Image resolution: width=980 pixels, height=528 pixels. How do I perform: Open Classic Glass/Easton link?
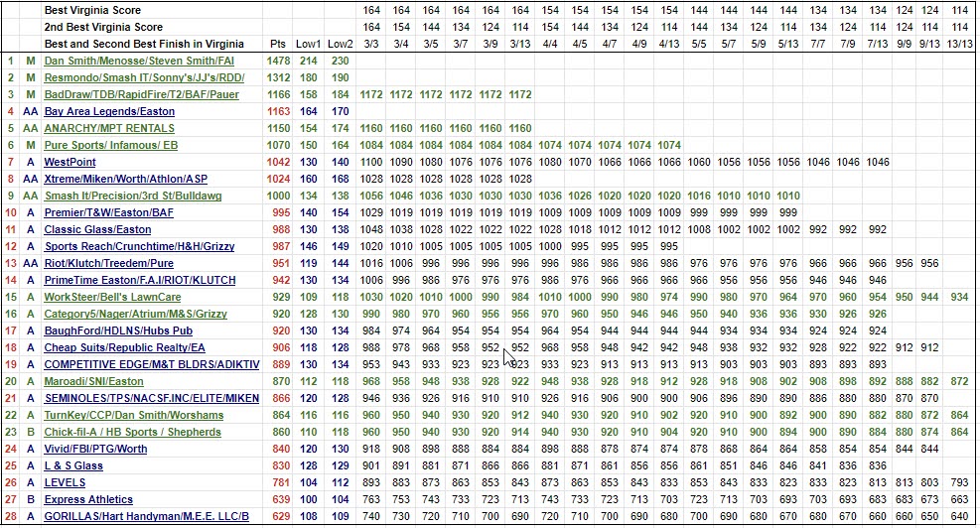(97, 229)
